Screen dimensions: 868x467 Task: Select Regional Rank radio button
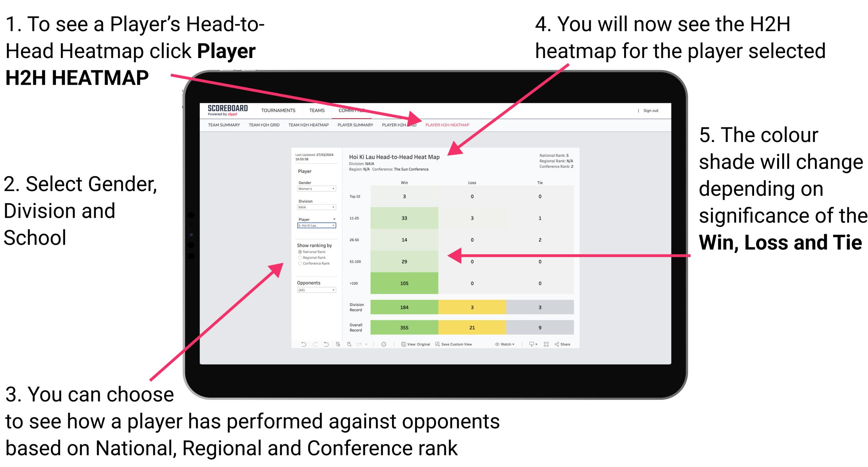coord(300,258)
